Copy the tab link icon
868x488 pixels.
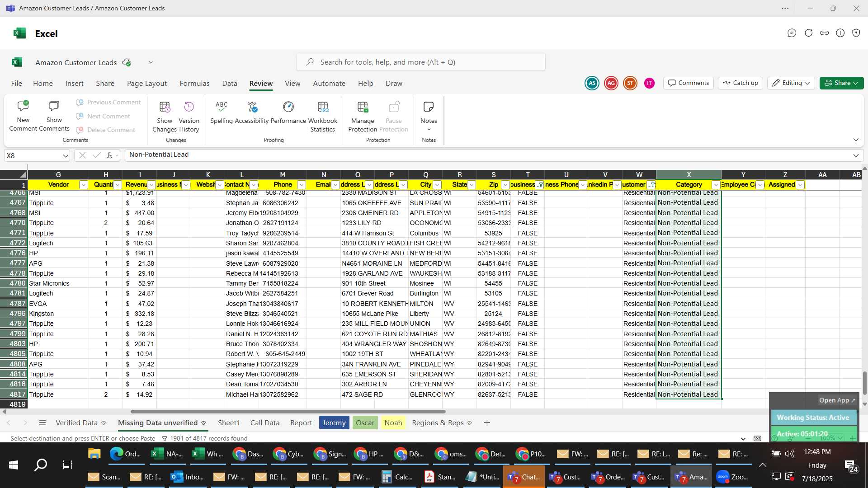[824, 33]
